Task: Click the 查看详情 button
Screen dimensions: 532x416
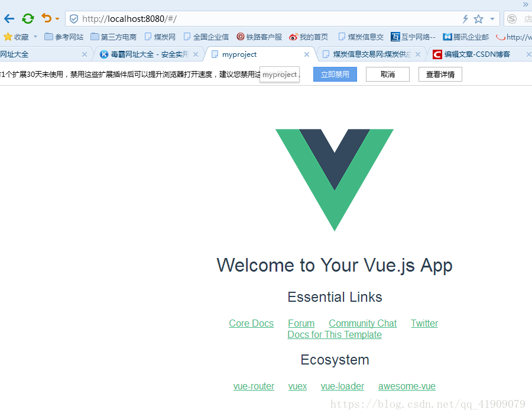Action: [440, 75]
